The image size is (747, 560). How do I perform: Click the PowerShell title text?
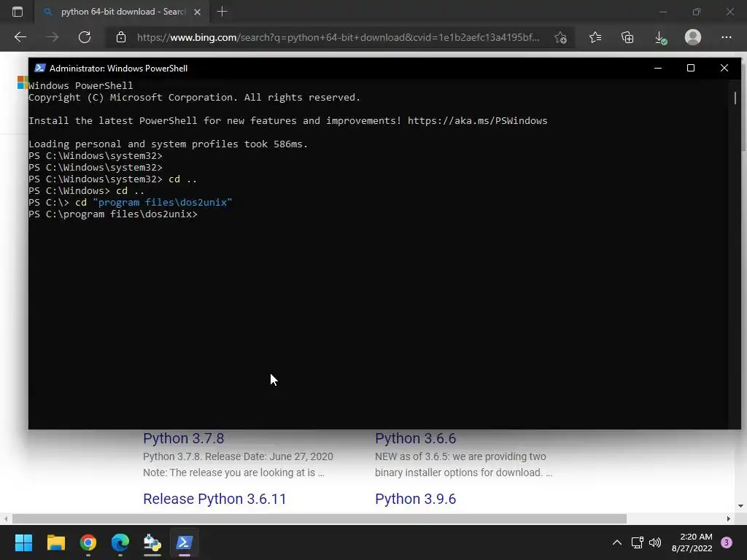(119, 68)
